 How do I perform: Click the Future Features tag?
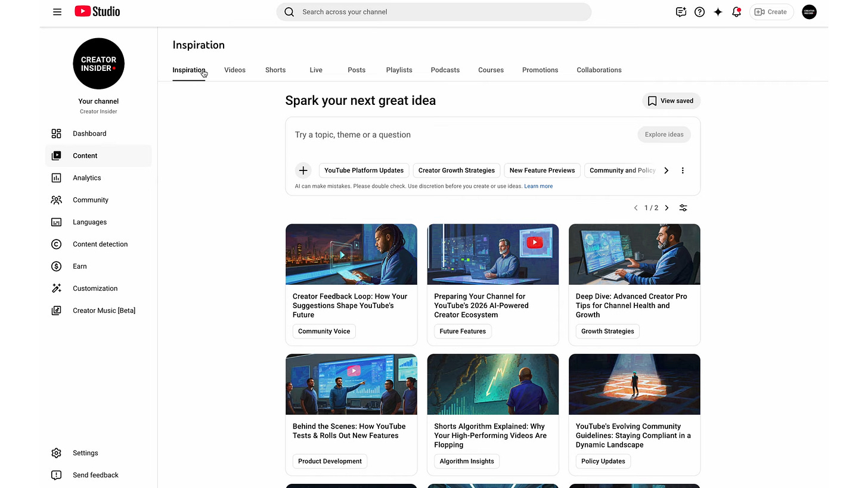coord(463,331)
